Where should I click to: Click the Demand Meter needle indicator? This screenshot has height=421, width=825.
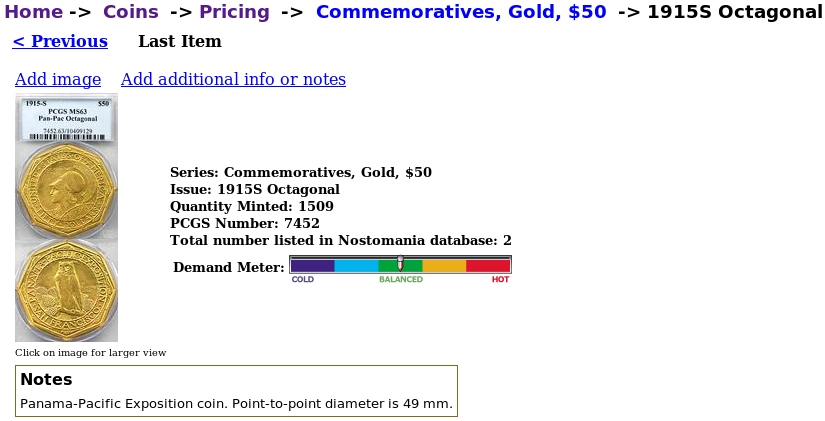pos(400,263)
